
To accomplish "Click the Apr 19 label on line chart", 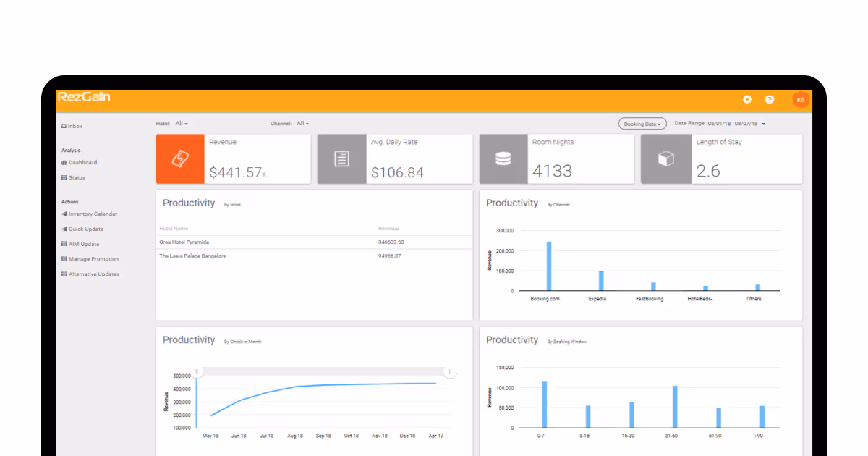I will point(436,436).
